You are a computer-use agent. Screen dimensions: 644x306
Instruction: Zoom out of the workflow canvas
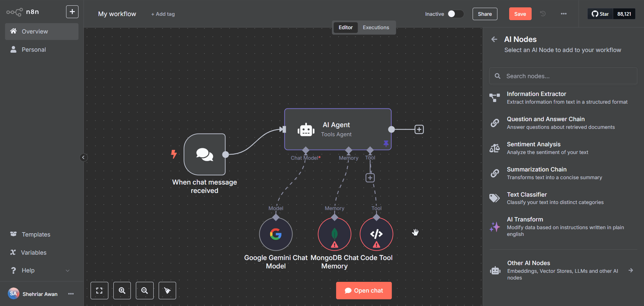point(145,291)
